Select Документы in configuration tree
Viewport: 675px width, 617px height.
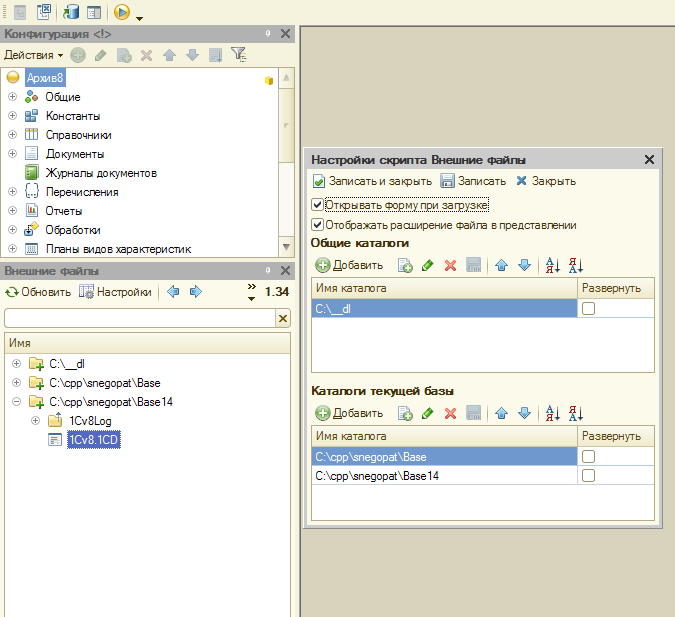74,154
